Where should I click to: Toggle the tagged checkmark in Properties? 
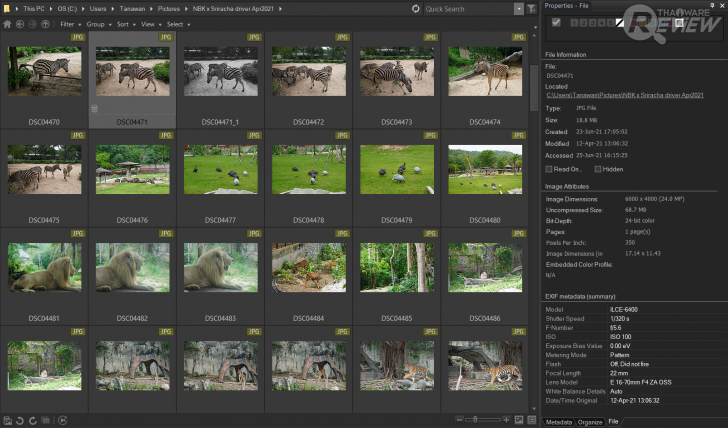pos(556,22)
